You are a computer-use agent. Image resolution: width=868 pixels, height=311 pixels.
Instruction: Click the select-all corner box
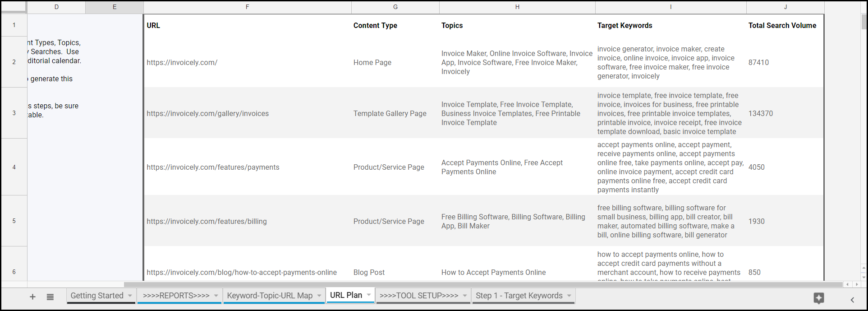coord(14,7)
